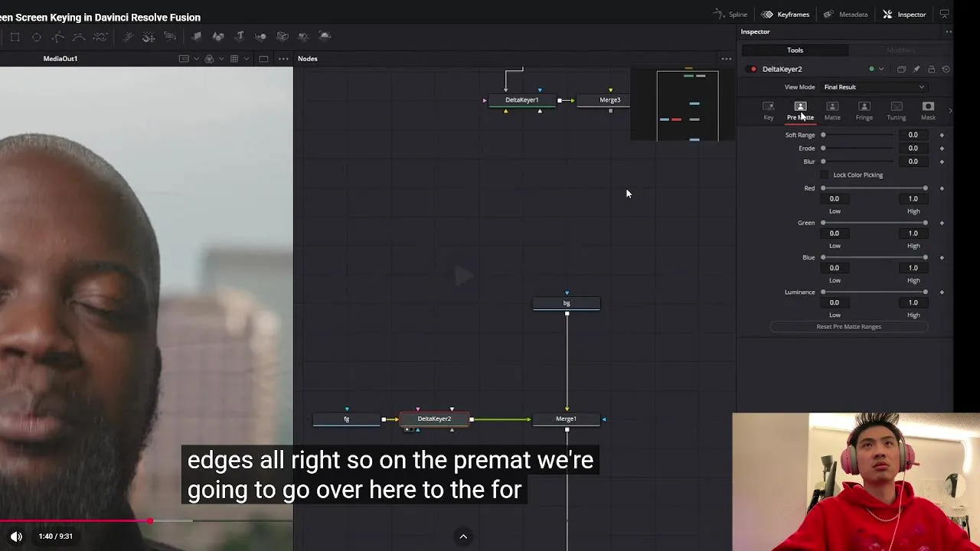Open the Keyframes panel
Screen dimensions: 980x551
tap(785, 15)
